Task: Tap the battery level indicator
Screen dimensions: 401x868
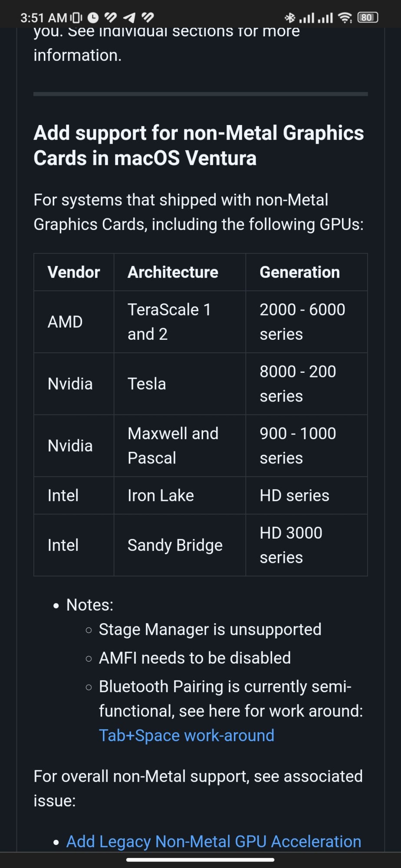Action: [368, 18]
